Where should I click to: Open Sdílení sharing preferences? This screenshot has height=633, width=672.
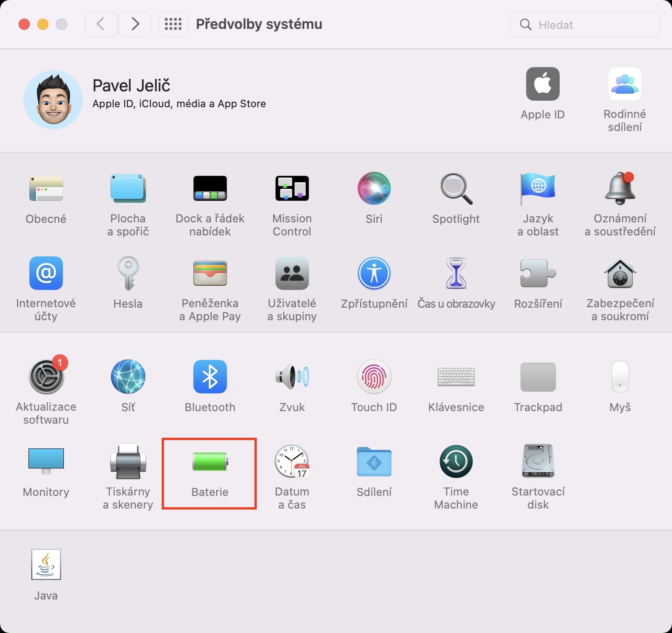(x=374, y=461)
